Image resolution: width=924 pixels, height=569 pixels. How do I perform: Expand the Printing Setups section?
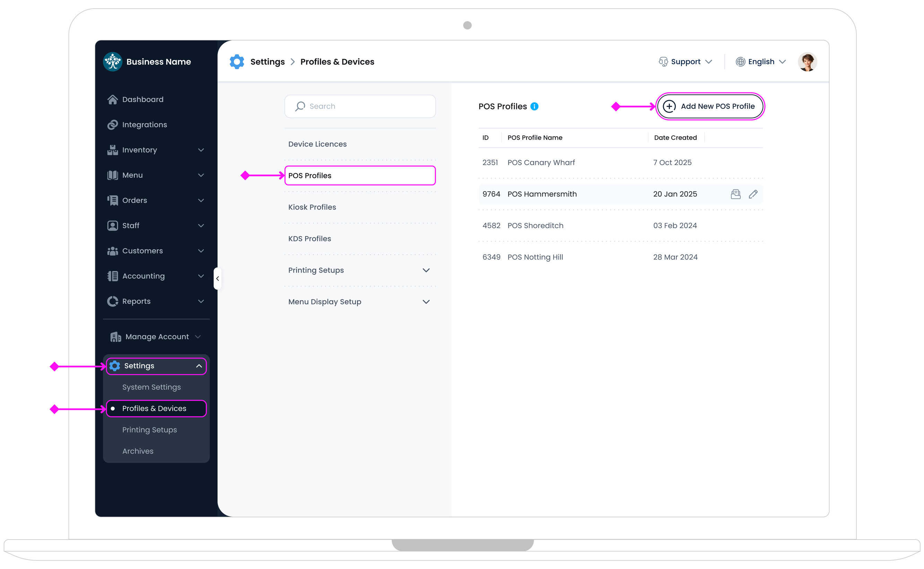coord(426,270)
